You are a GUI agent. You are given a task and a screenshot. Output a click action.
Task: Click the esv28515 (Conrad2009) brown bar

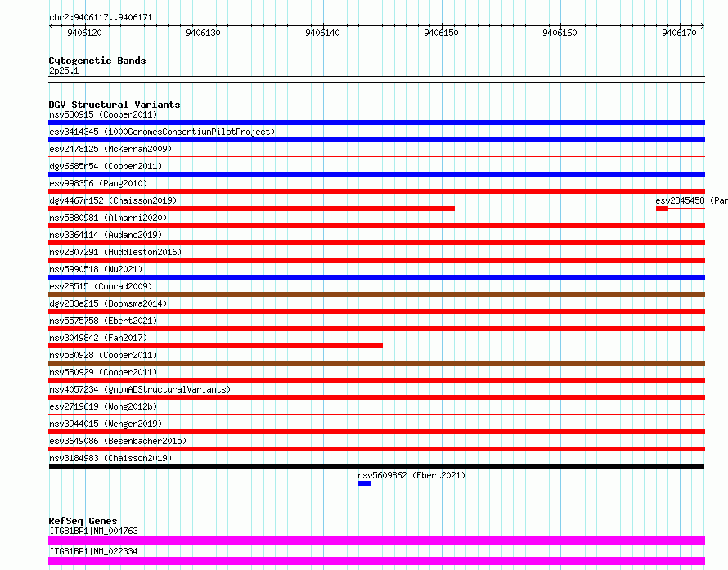click(376, 294)
